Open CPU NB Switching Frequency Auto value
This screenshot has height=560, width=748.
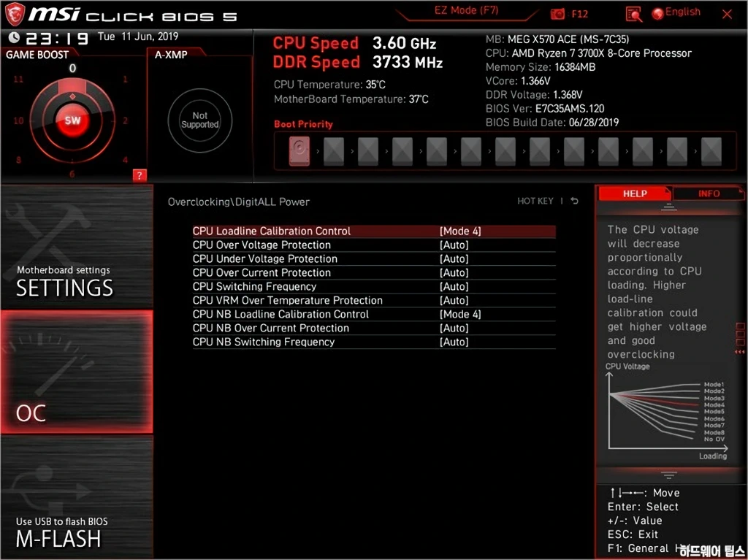[x=454, y=342]
